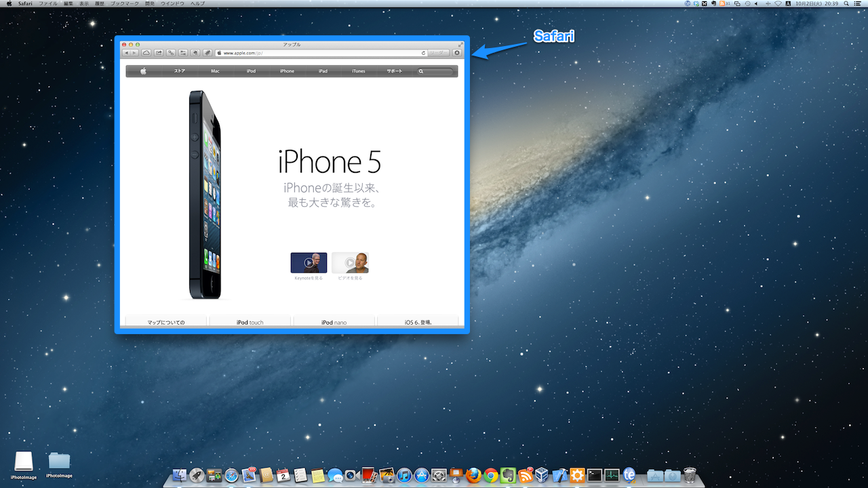Open iTunes section in Apple navigation
The height and width of the screenshot is (488, 868).
point(359,71)
